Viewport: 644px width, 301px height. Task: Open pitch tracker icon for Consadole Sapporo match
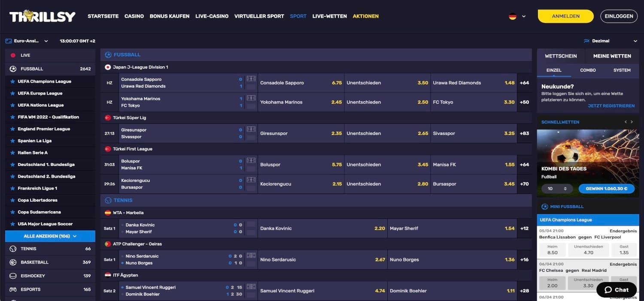251,79
